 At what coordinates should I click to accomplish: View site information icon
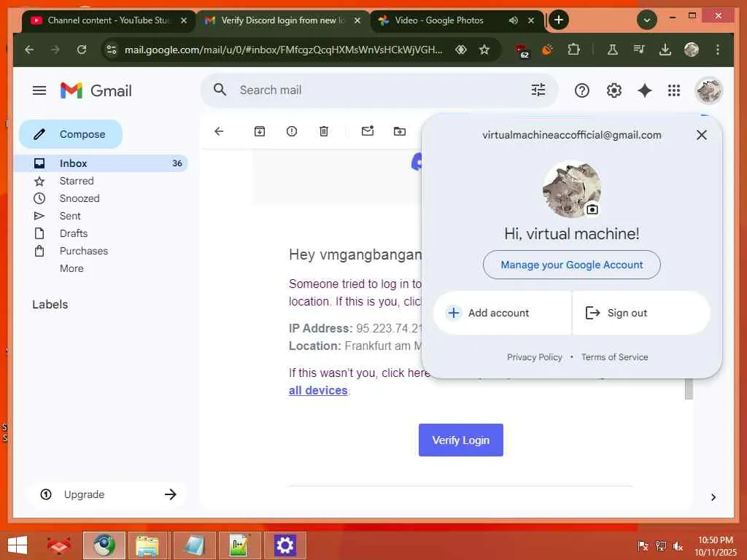pos(112,50)
